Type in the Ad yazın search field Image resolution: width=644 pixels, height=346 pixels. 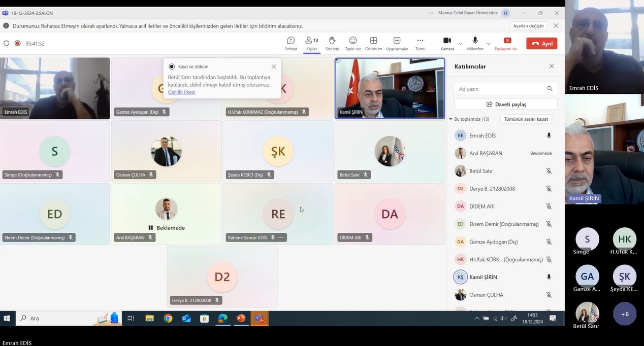coord(500,89)
